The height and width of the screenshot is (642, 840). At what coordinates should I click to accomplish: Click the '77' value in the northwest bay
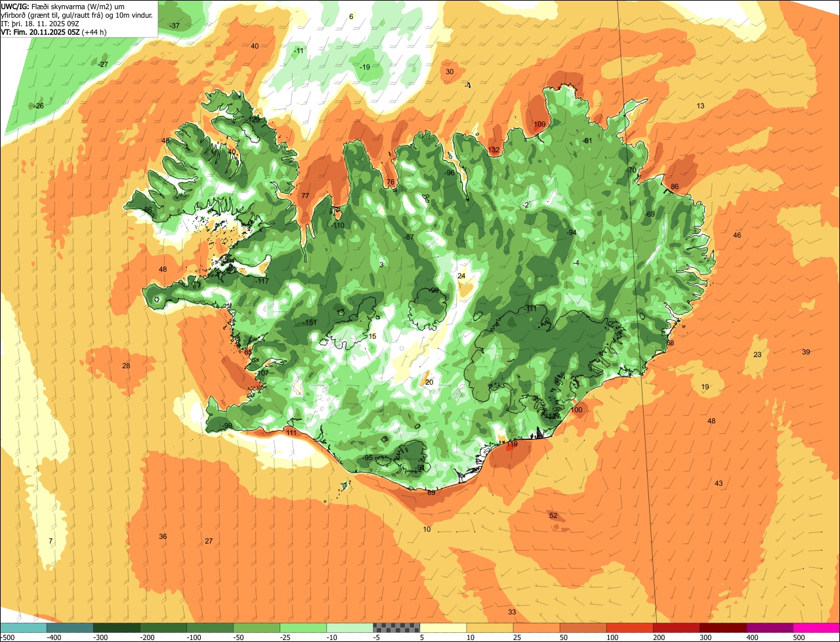point(305,196)
